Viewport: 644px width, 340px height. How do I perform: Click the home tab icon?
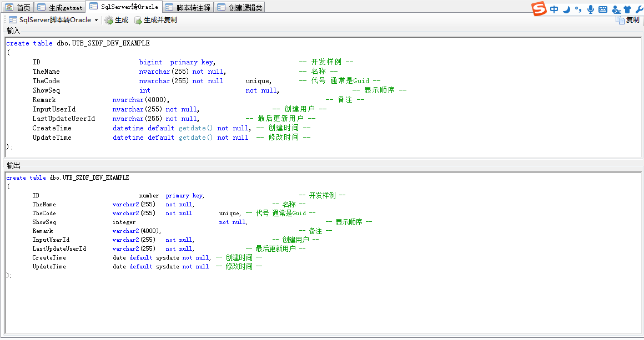9,7
